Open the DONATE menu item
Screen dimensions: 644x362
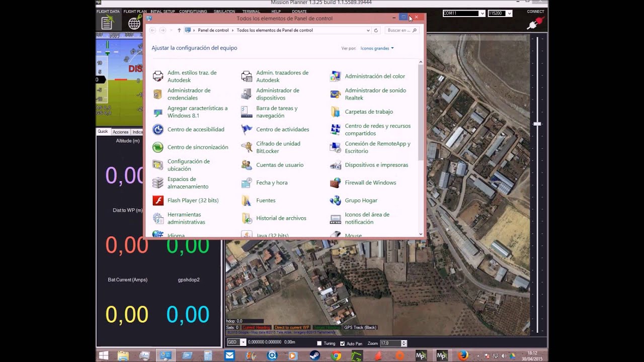[x=299, y=12]
